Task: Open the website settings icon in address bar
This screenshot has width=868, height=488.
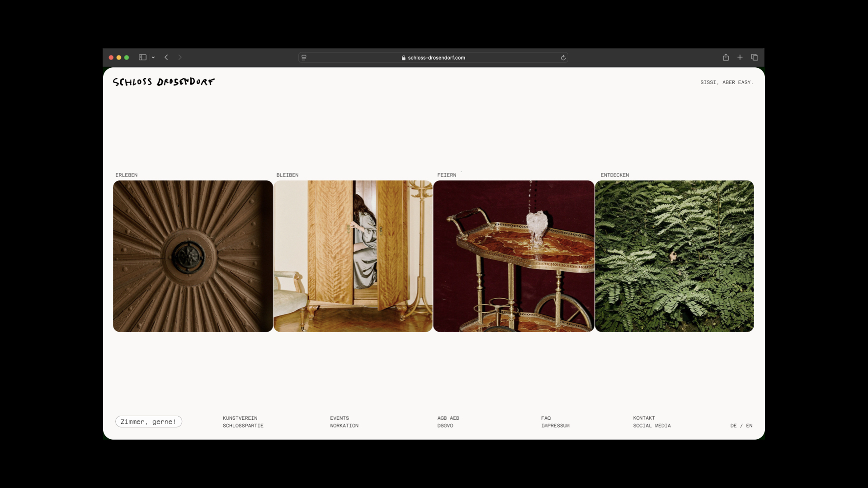Action: coord(304,57)
